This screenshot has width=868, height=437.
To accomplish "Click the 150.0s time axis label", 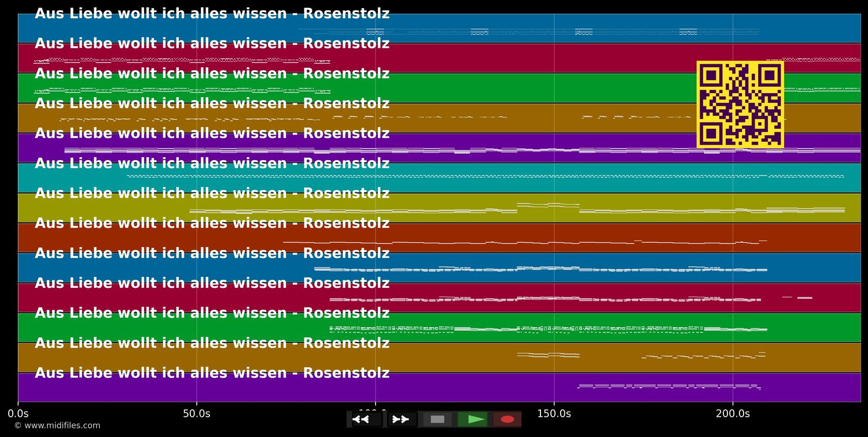I will 554,413.
